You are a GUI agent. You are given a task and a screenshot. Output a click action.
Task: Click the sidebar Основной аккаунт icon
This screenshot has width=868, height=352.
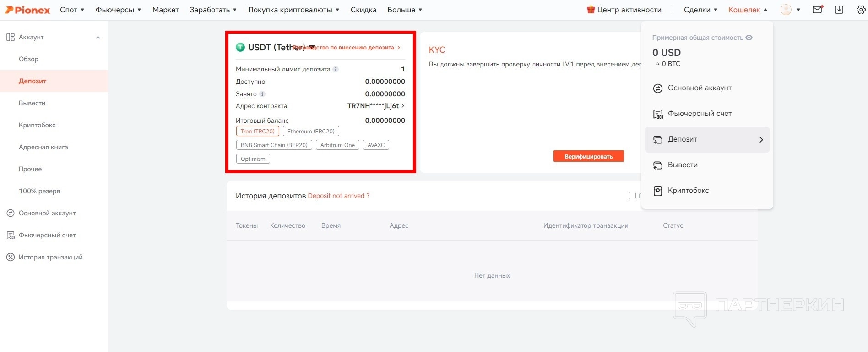pyautogui.click(x=11, y=213)
